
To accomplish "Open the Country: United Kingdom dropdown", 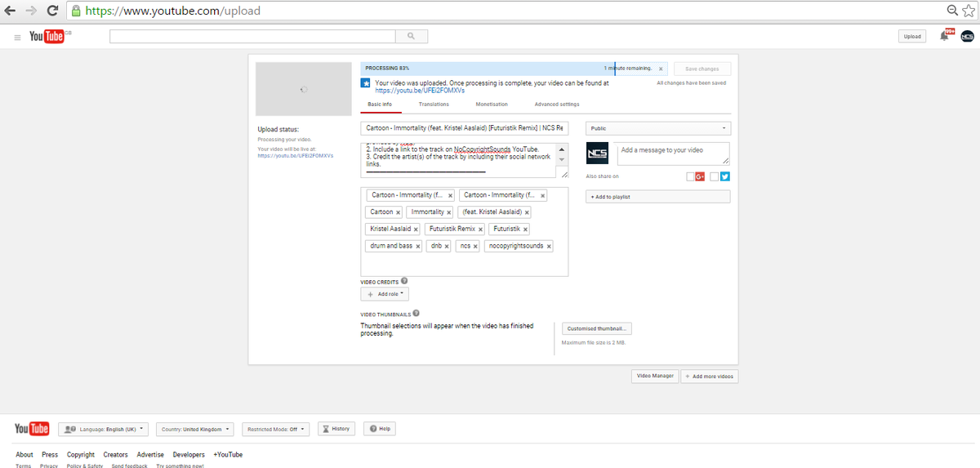I will click(x=195, y=429).
